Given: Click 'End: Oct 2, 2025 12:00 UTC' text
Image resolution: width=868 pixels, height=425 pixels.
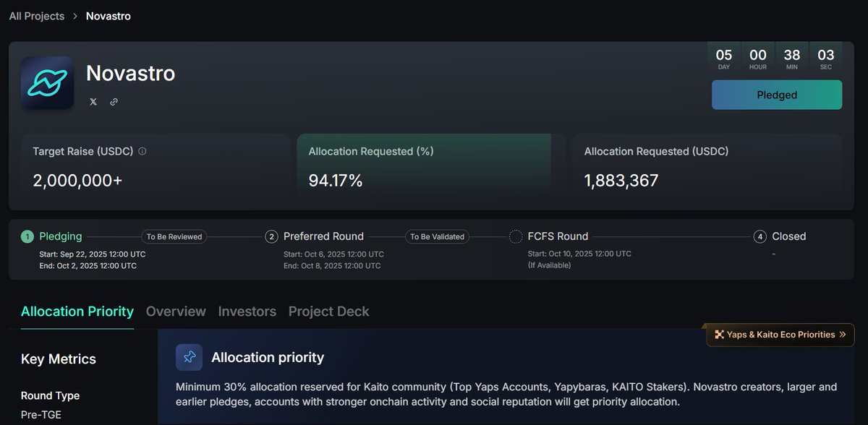Looking at the screenshot, I should click(88, 265).
